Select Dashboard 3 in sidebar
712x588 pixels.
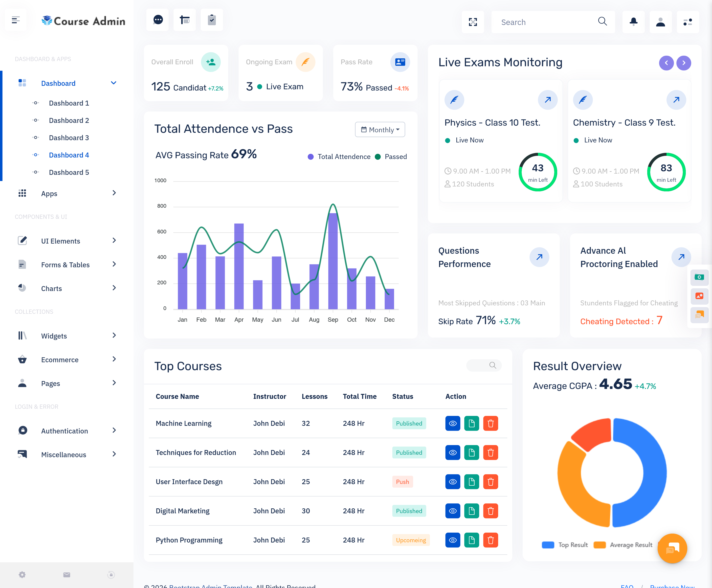click(x=69, y=137)
